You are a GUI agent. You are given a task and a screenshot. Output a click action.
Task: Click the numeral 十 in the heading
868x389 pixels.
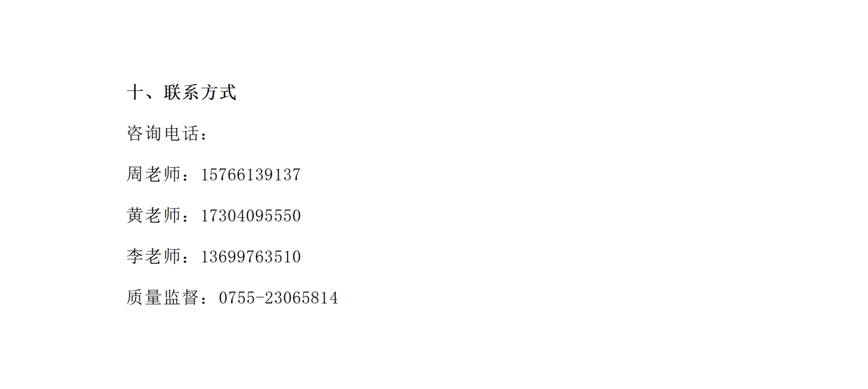click(x=135, y=92)
